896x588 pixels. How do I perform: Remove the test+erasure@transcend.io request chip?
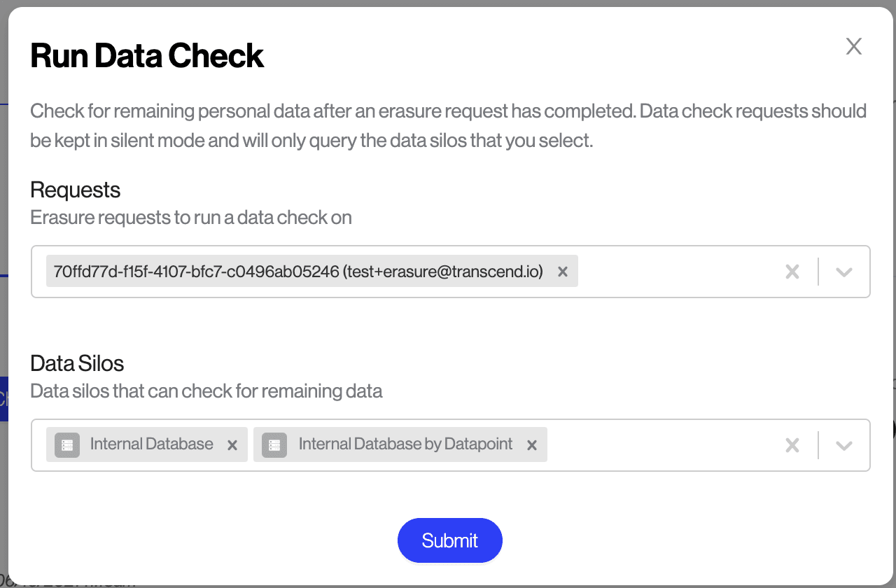click(x=562, y=272)
